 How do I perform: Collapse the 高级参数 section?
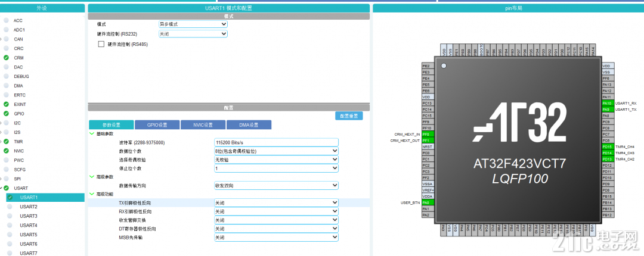[x=92, y=177]
